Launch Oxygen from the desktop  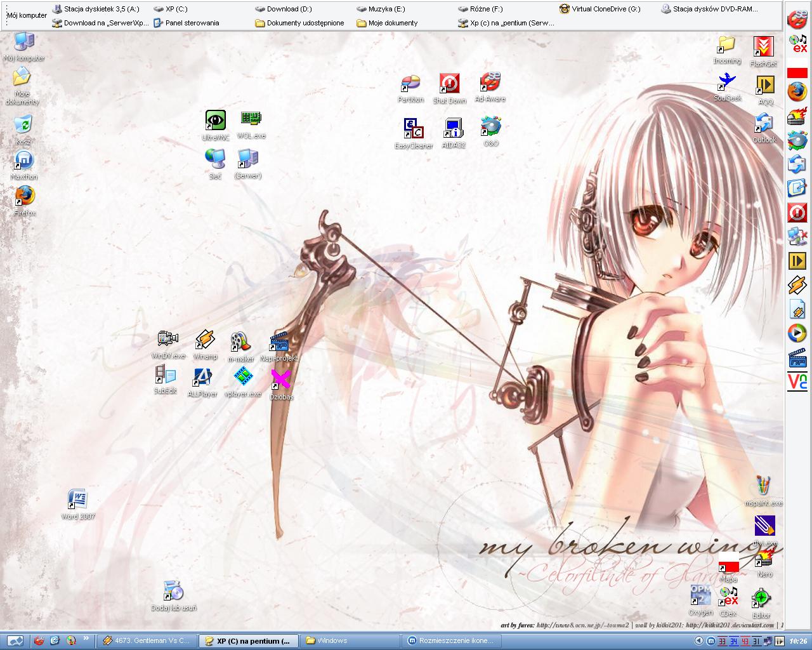(701, 600)
